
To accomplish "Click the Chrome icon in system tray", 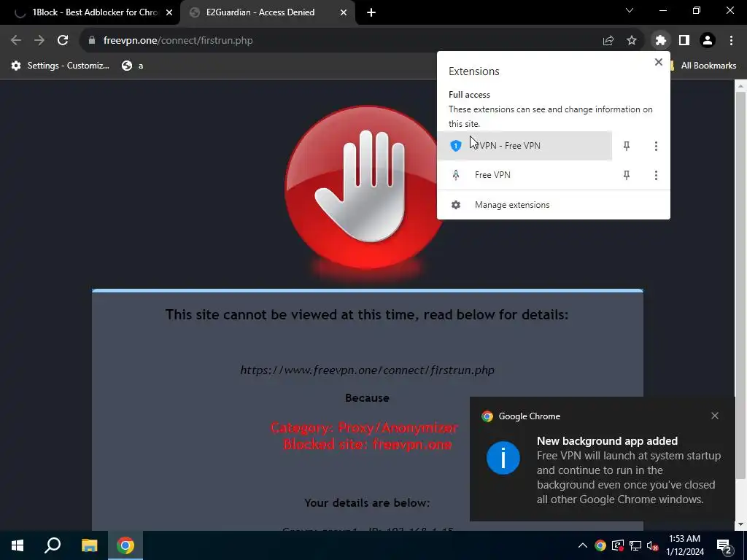I will point(600,545).
